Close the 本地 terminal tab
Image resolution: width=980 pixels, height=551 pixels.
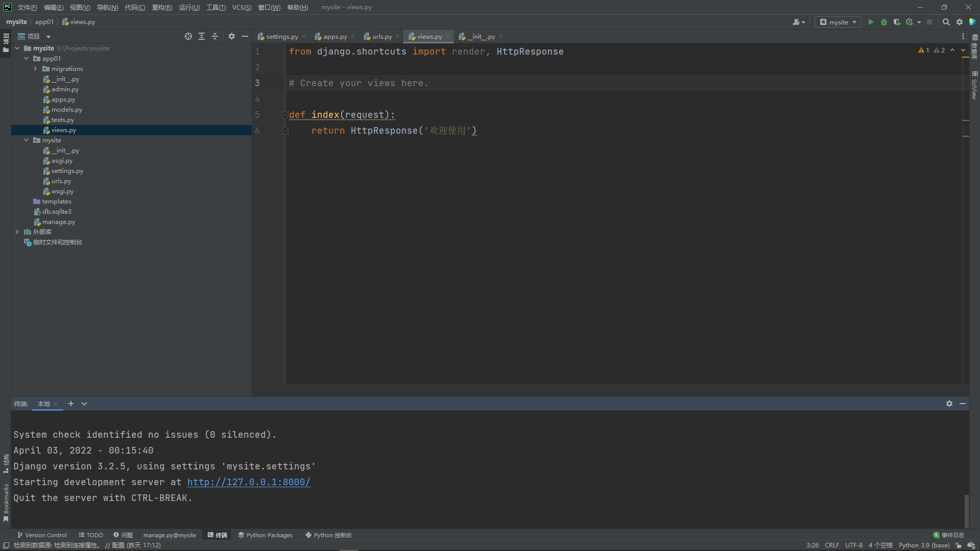click(x=56, y=404)
